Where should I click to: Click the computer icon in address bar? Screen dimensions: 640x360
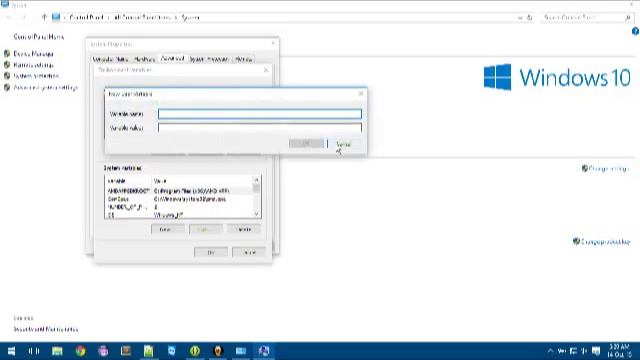(56, 17)
